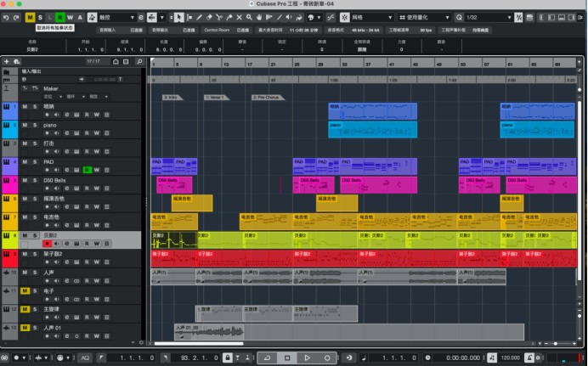Open the 1/32 quantize preset dropdown

[489, 17]
